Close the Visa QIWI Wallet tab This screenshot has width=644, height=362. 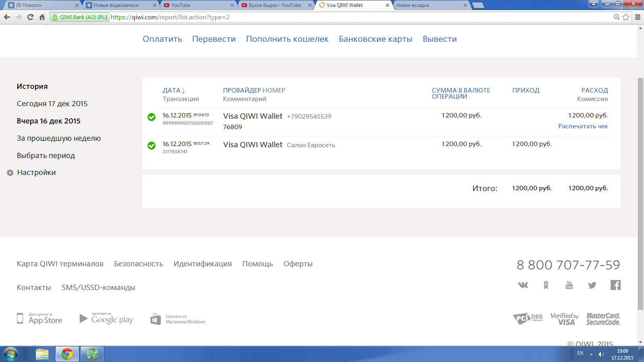[x=388, y=5]
